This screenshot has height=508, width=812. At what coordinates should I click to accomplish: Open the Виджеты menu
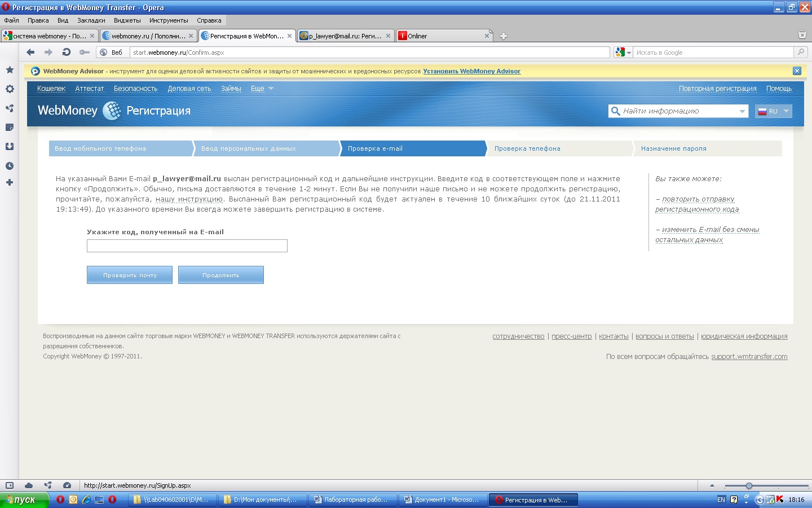(127, 20)
